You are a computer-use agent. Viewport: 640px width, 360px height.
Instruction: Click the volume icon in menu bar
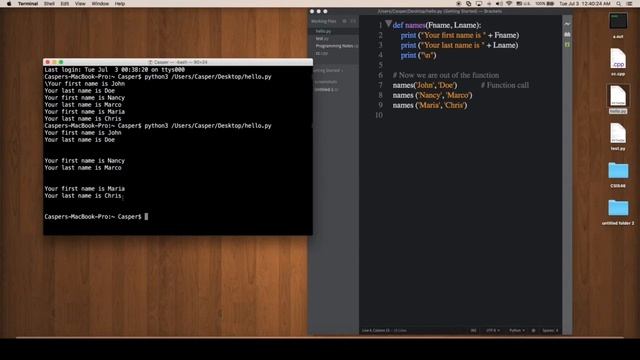pos(499,4)
